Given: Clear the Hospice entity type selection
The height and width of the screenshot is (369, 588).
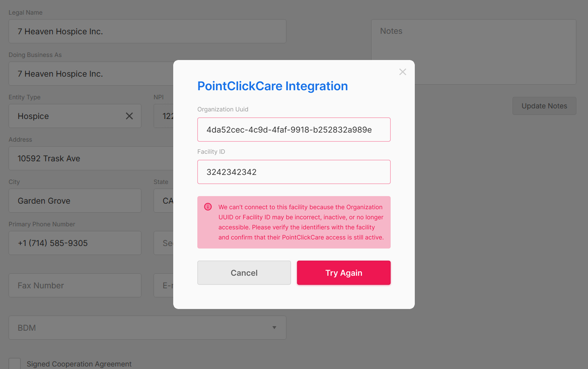Looking at the screenshot, I should (x=129, y=116).
